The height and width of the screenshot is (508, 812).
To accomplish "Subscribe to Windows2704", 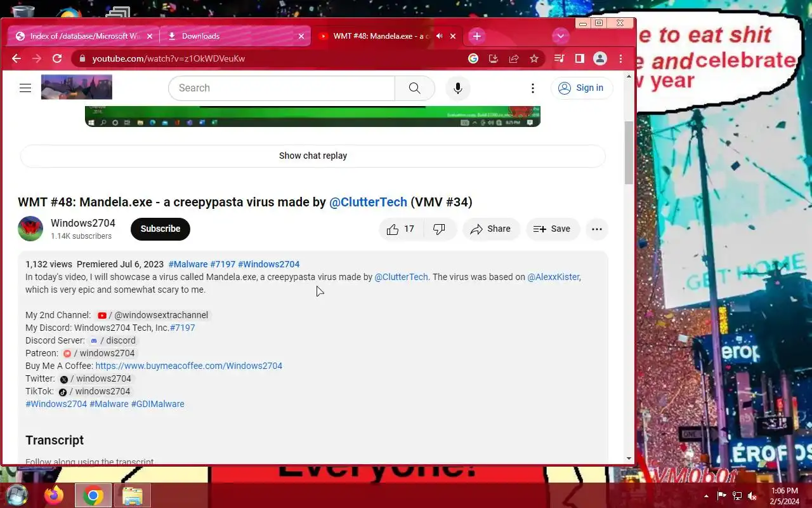I will (x=160, y=229).
